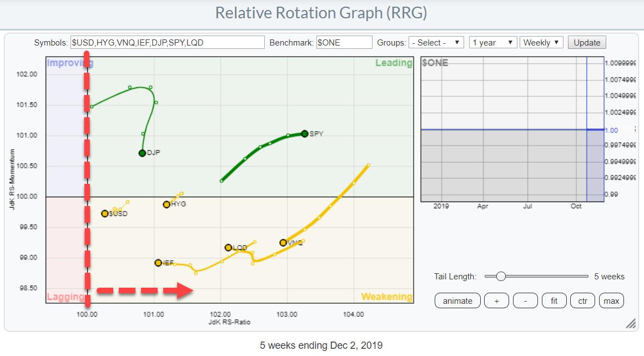
Task: Click the LQD data point marker
Action: point(228,247)
